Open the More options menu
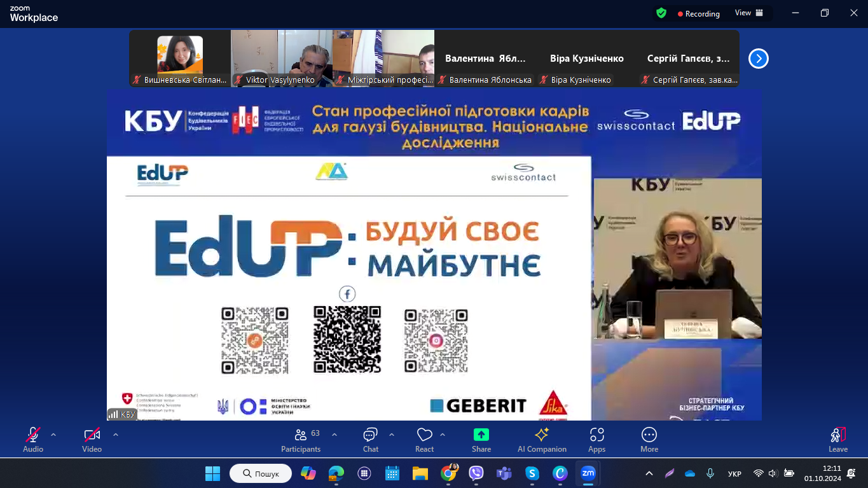This screenshot has height=488, width=868. [649, 439]
